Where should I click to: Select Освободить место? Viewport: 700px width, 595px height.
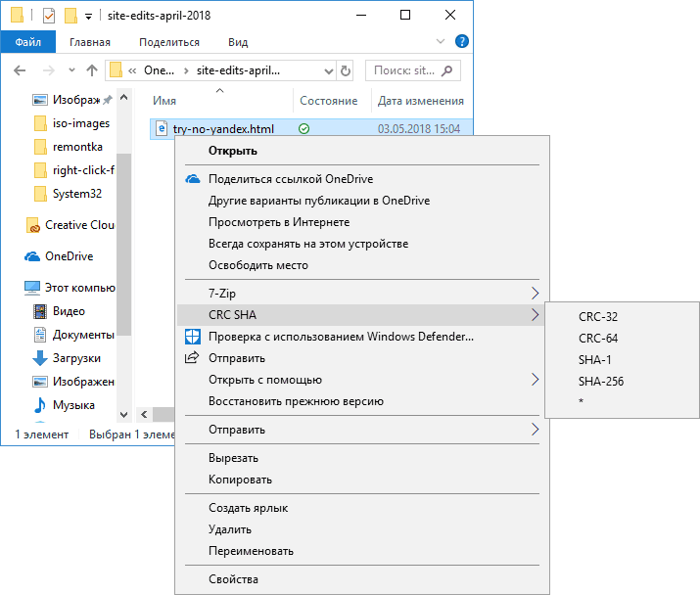coord(362,265)
